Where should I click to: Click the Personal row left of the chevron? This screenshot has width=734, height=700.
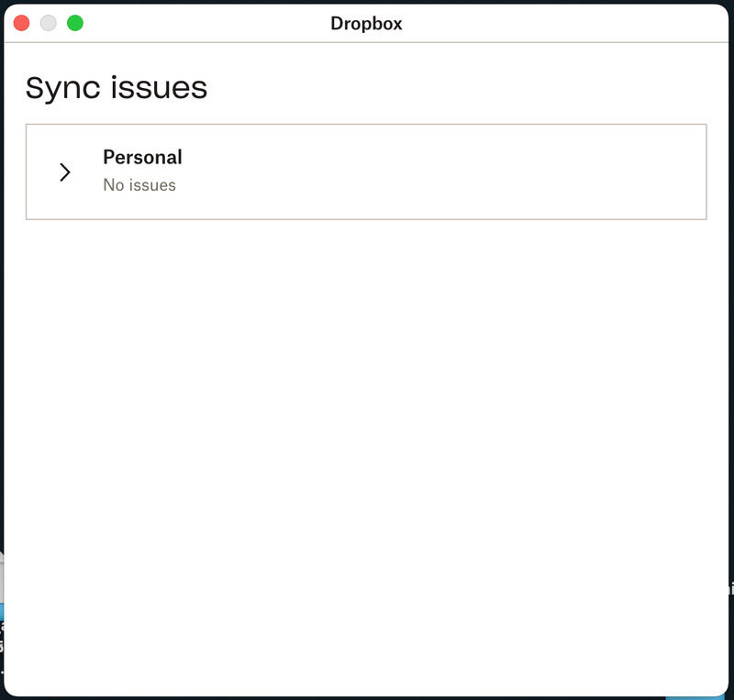click(41, 172)
